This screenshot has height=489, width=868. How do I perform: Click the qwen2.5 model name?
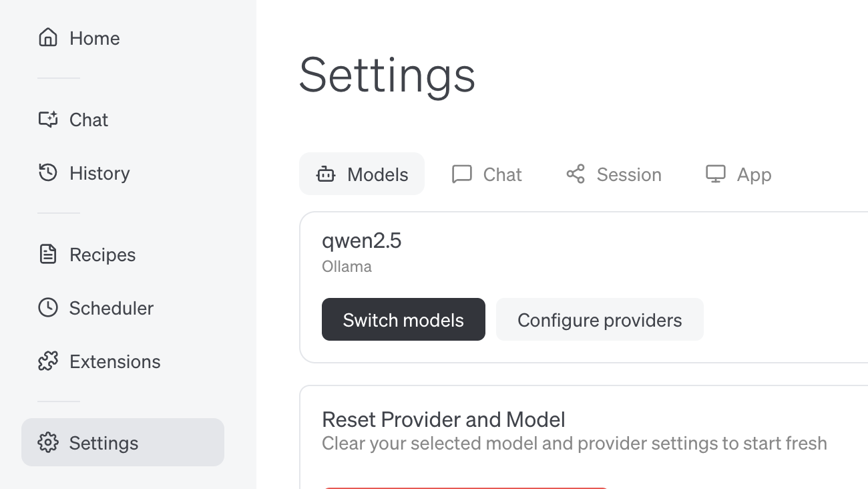click(362, 240)
